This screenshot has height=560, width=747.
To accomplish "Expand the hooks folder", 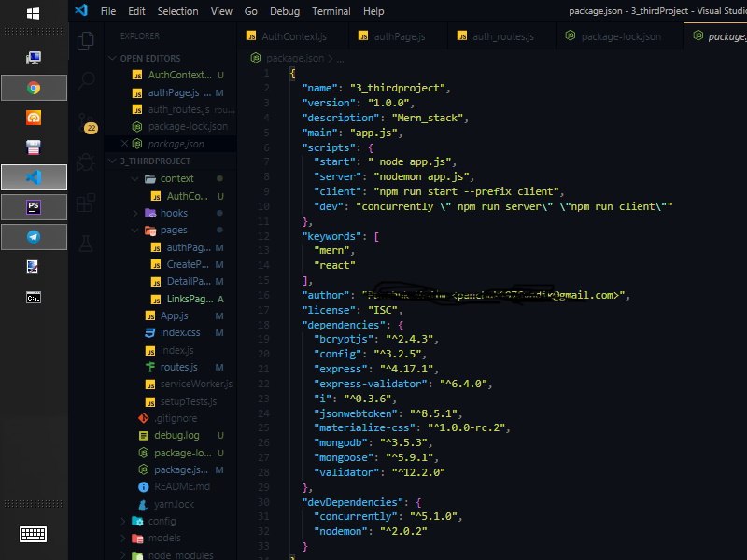I will point(135,213).
